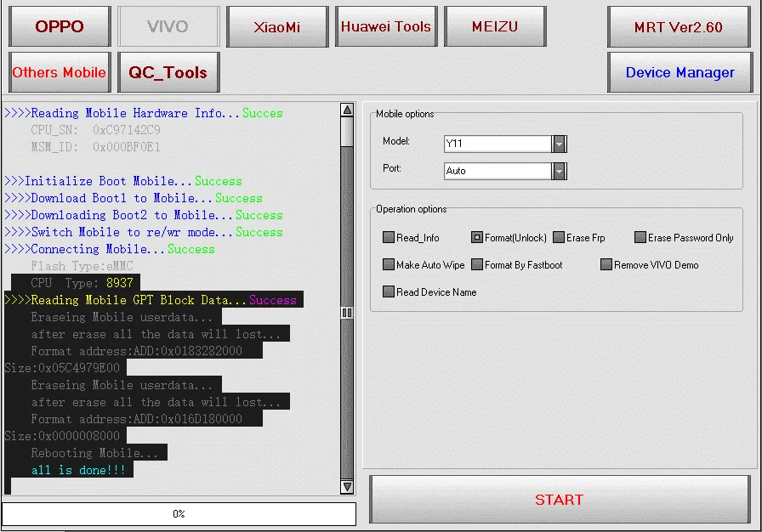
Task: Switch to XiaoMi tab
Action: [x=277, y=26]
